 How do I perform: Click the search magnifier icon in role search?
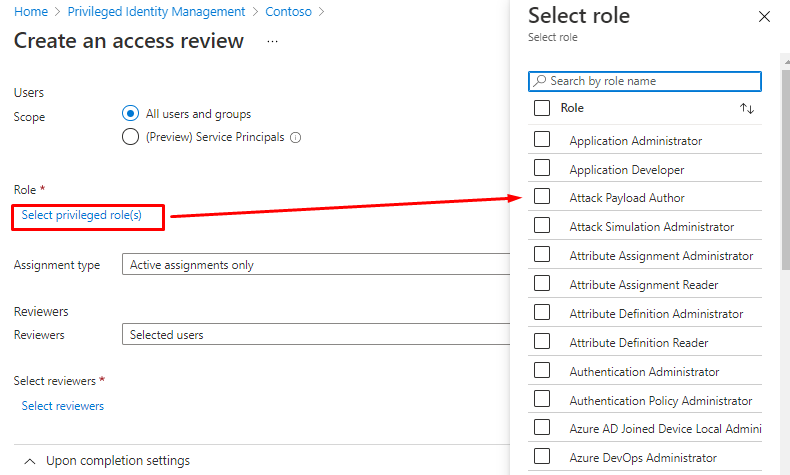(x=540, y=81)
